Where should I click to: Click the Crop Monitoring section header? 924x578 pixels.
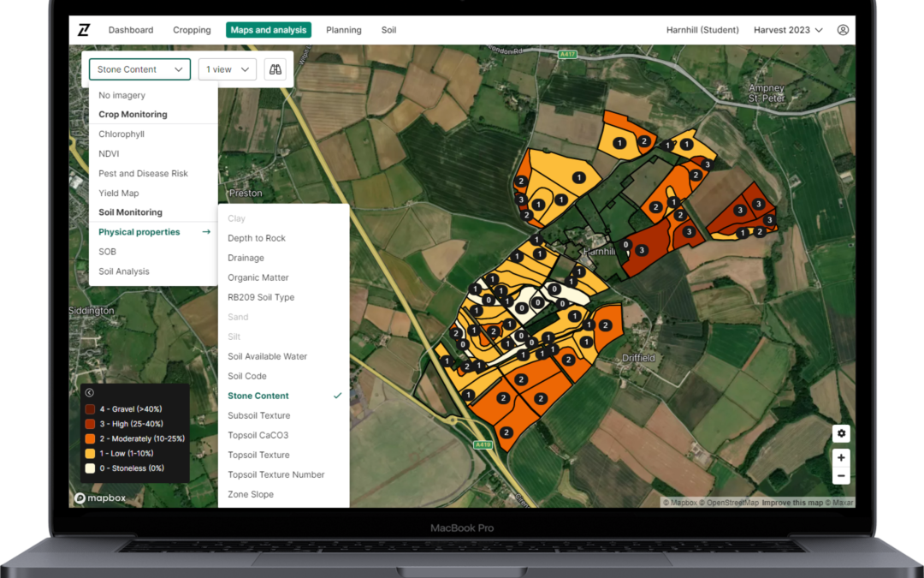pos(133,115)
